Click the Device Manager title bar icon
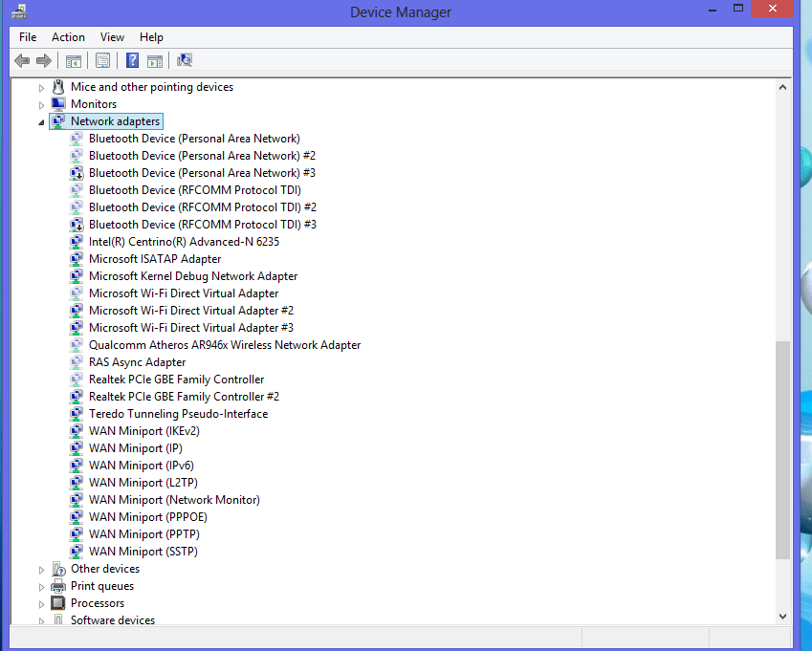The height and width of the screenshot is (651, 812). pyautogui.click(x=19, y=11)
